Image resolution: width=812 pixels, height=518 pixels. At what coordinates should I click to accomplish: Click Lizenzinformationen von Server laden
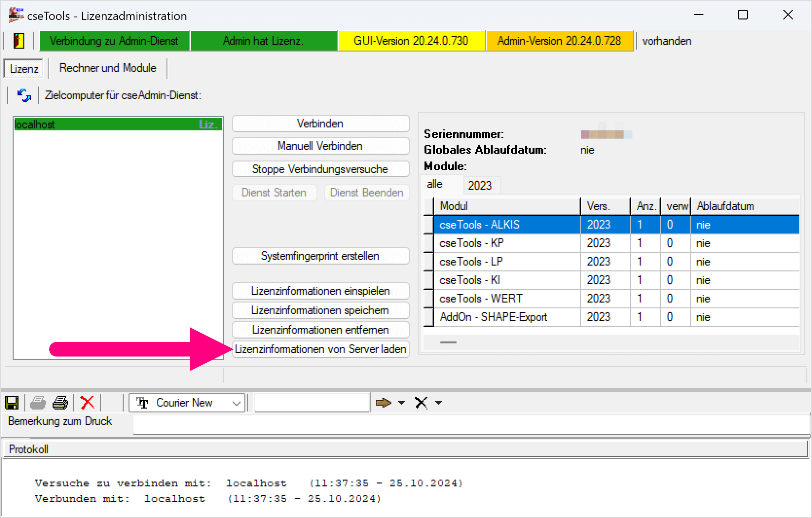(x=320, y=349)
